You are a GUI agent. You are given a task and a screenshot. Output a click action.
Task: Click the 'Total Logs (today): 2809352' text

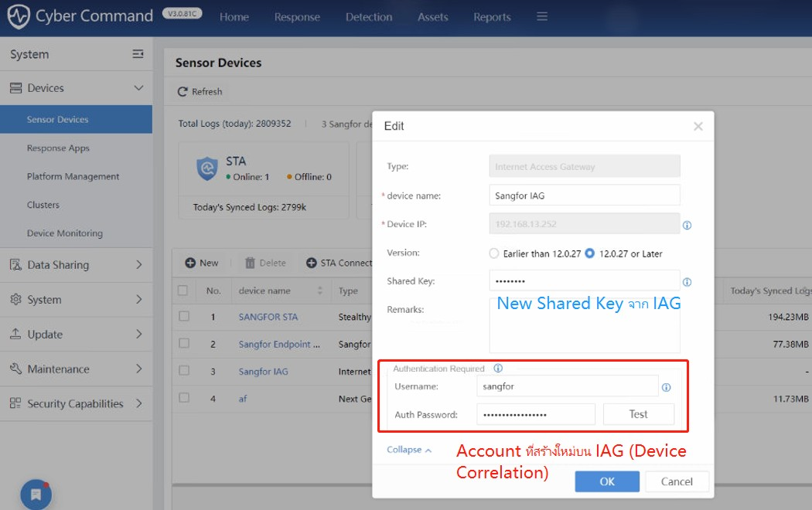point(234,124)
